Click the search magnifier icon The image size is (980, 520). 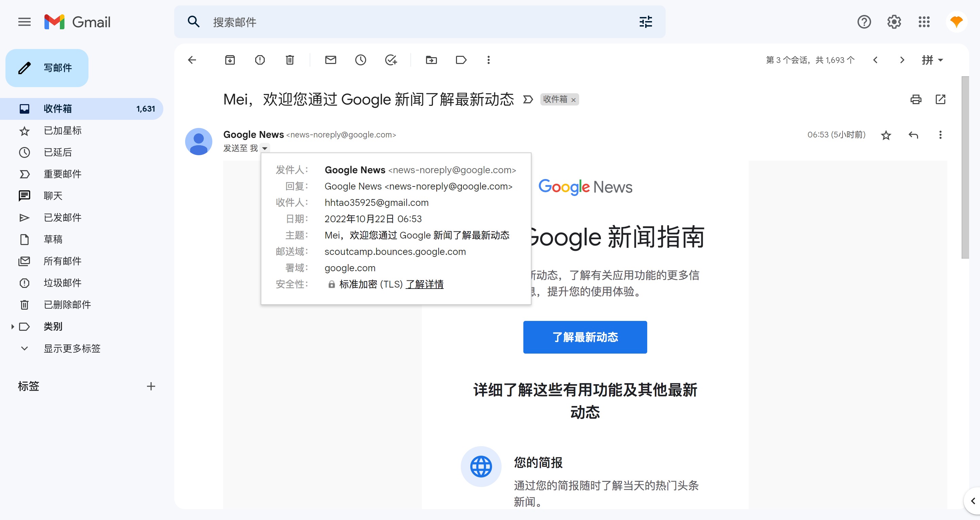pos(194,22)
